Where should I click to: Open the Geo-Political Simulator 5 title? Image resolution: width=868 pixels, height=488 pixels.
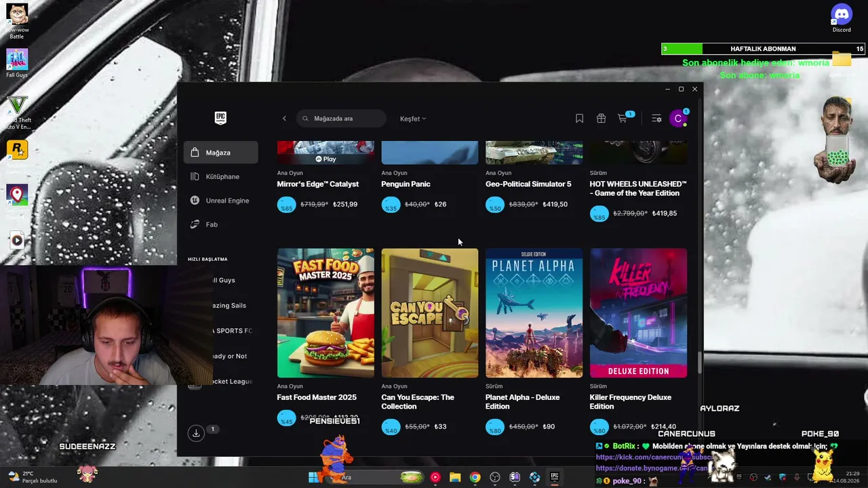[528, 184]
